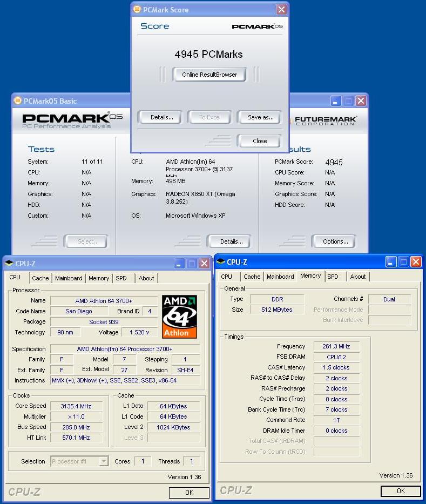Close the PCMark Score dialog with X

[281, 9]
